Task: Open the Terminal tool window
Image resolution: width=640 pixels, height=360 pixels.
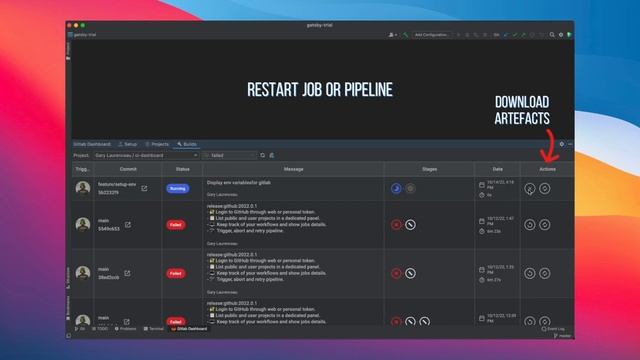Action: click(x=153, y=329)
